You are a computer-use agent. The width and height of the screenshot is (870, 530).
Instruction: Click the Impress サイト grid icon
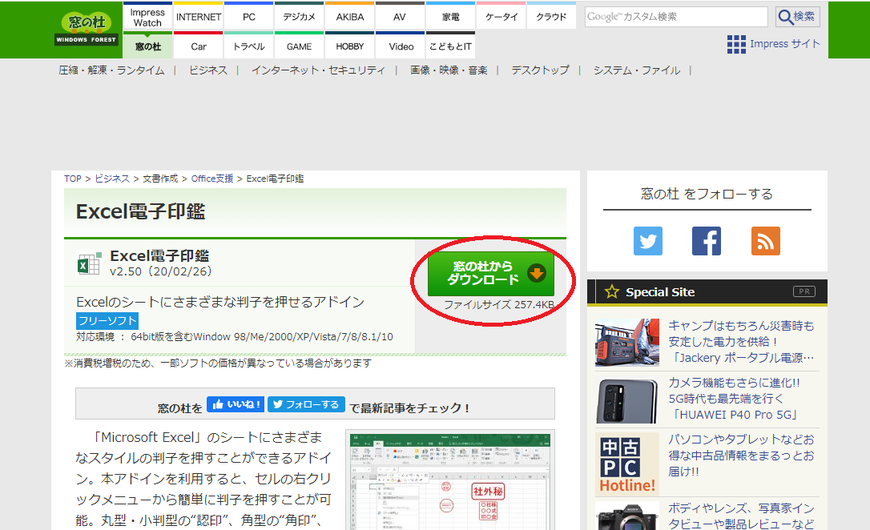(736, 44)
